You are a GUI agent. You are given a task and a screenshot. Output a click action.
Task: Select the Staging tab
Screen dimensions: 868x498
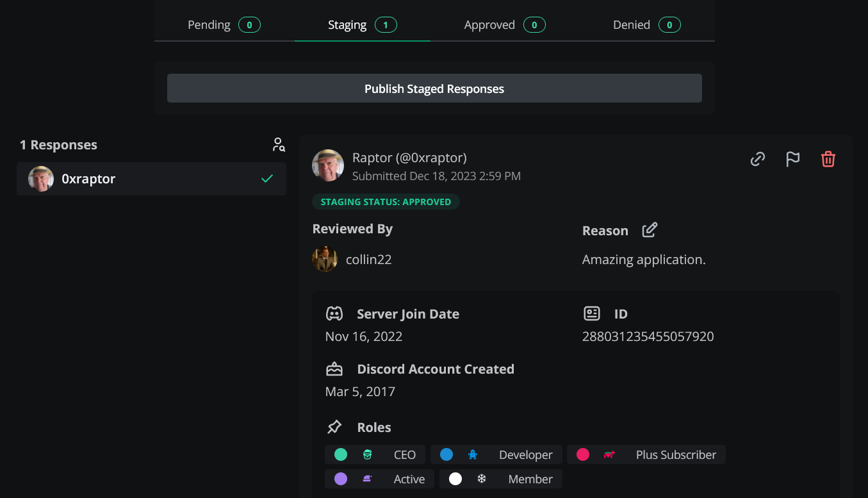tap(362, 25)
